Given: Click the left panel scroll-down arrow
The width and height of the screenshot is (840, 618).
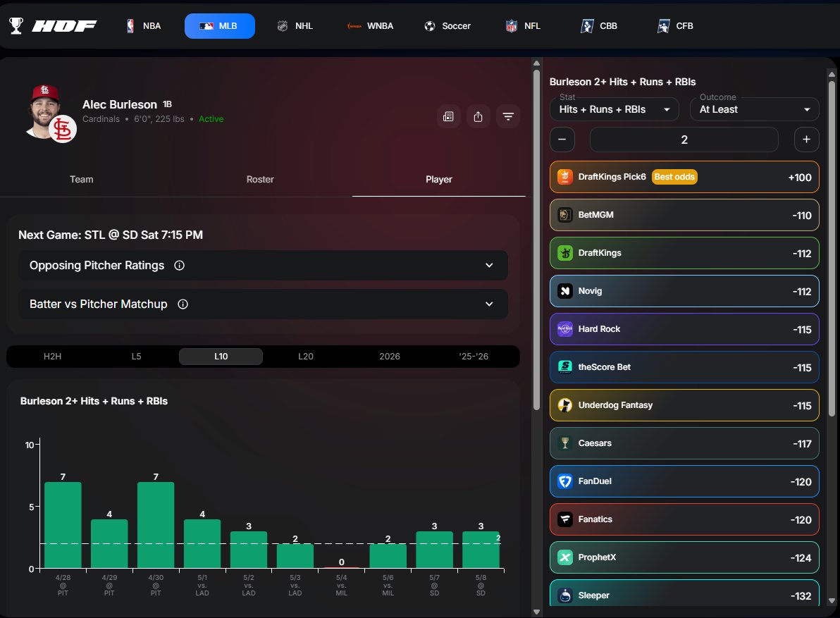Looking at the screenshot, I should (x=536, y=612).
